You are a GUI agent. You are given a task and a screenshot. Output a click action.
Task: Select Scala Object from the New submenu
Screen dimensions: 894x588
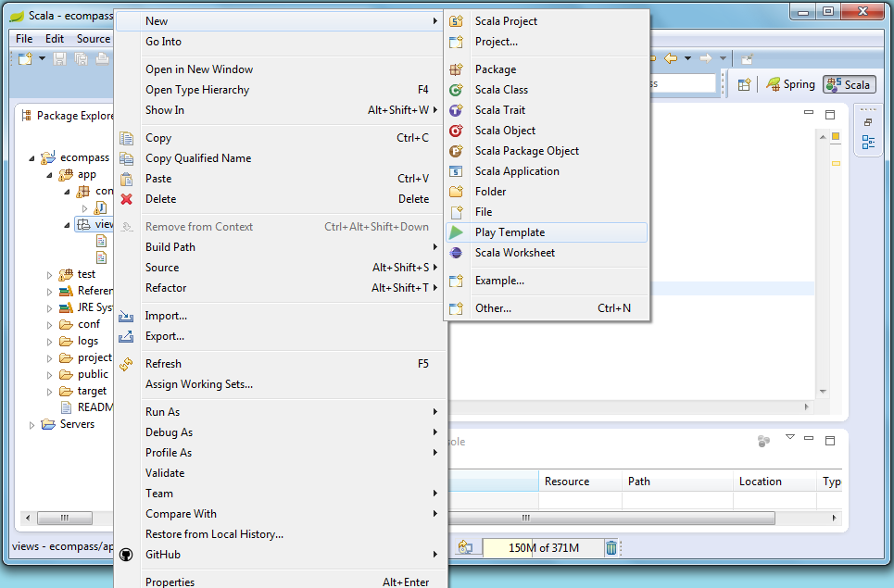[505, 130]
